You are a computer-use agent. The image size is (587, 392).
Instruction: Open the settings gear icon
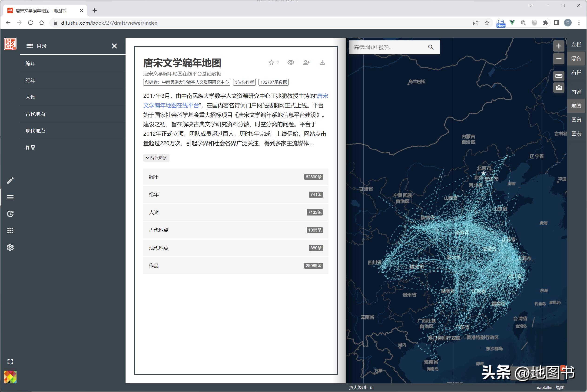tap(10, 247)
